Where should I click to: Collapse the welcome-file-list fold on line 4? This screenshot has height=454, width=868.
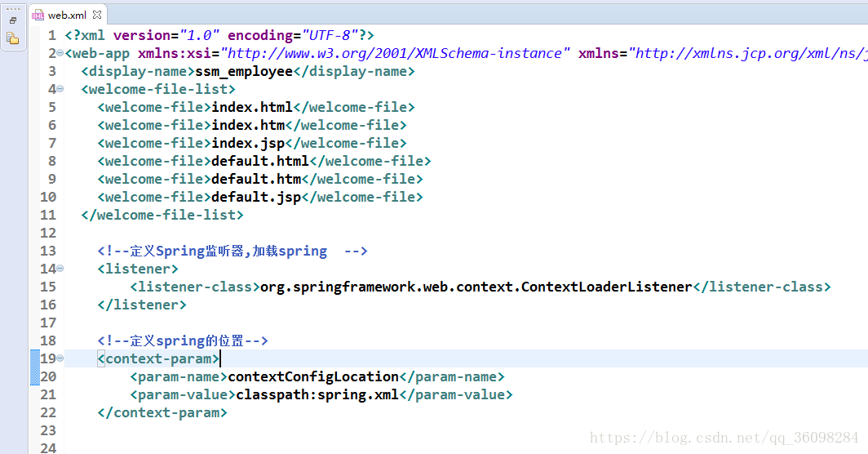pyautogui.click(x=60, y=89)
